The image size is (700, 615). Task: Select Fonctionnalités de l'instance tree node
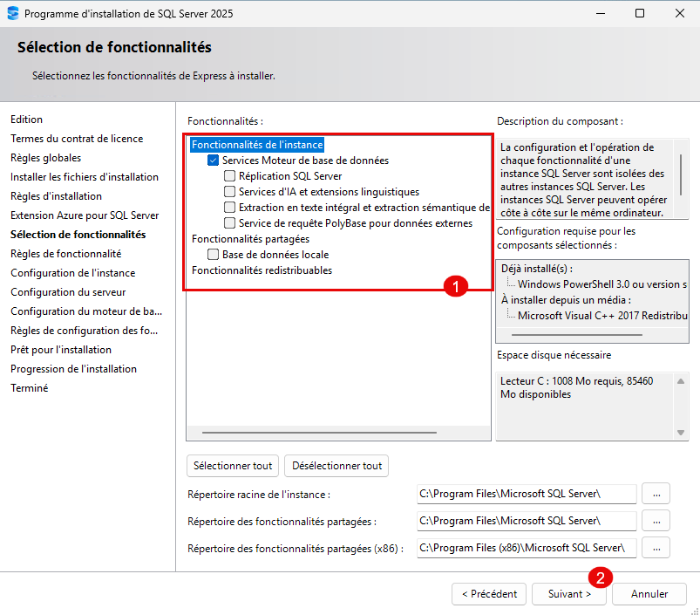point(257,145)
